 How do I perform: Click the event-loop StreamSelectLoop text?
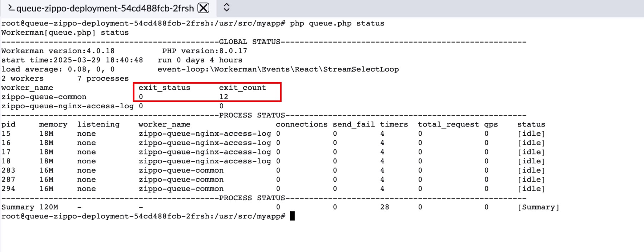pos(278,69)
